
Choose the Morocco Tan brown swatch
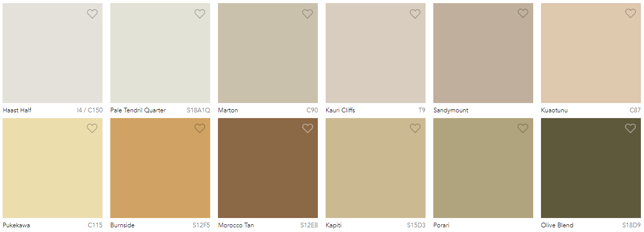click(x=268, y=168)
